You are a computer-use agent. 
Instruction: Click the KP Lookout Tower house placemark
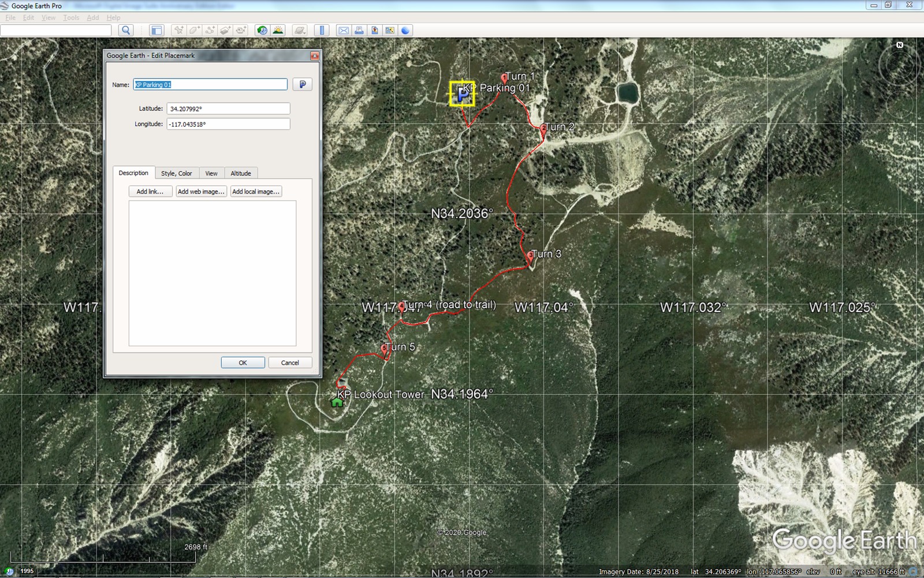(337, 401)
